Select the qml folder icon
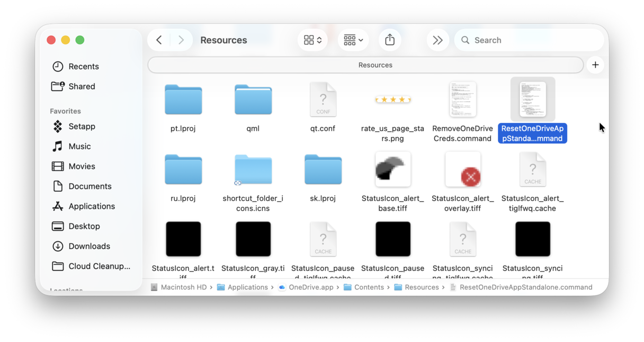 coord(253,100)
